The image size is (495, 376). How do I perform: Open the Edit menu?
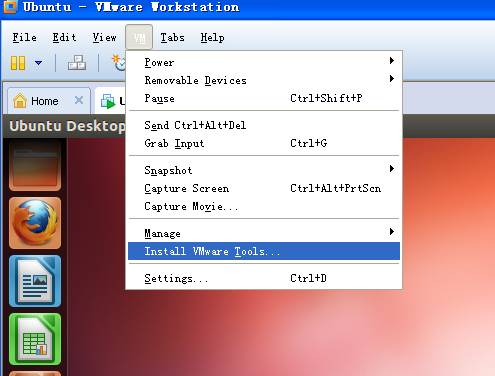click(x=64, y=37)
